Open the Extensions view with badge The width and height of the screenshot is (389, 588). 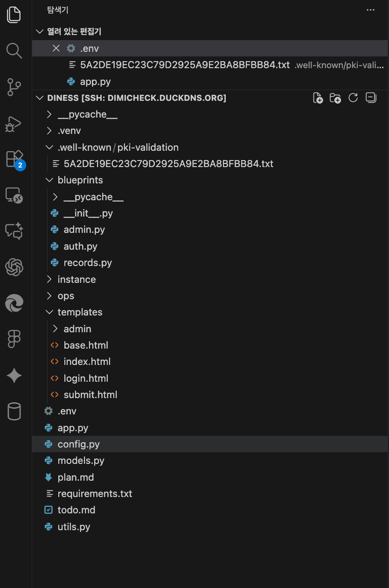click(x=14, y=159)
